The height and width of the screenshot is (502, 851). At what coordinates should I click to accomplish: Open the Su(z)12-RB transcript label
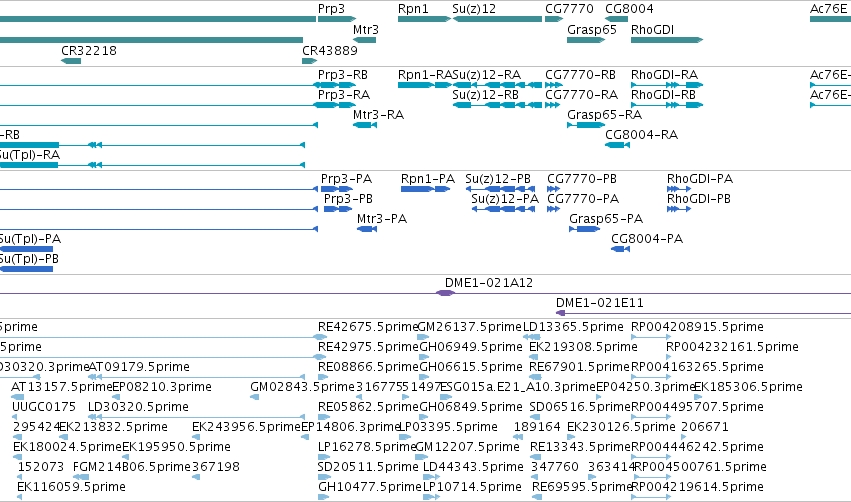[485, 94]
